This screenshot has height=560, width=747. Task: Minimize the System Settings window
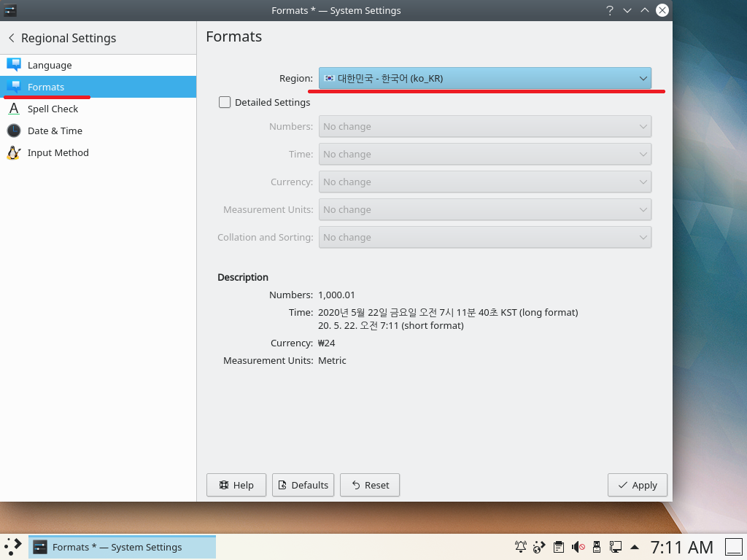627,10
